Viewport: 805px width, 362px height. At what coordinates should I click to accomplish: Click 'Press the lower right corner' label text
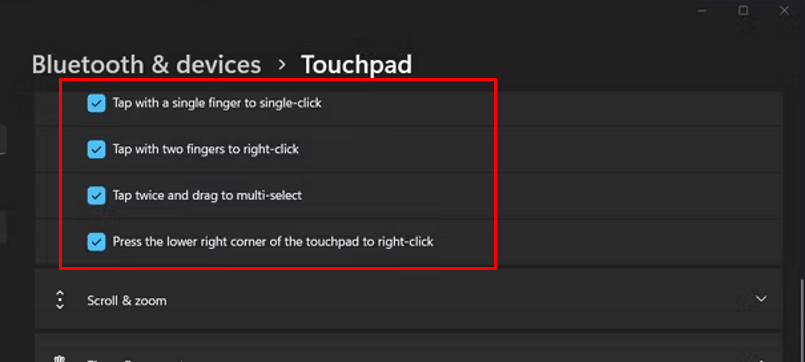coord(273,241)
